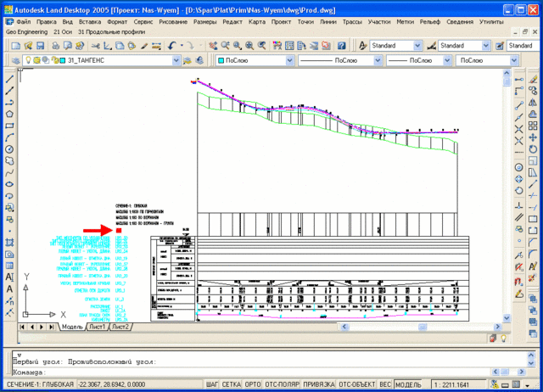Screen dimensions: 543x392
Task: Select the Array modify tool
Action: tap(533, 126)
